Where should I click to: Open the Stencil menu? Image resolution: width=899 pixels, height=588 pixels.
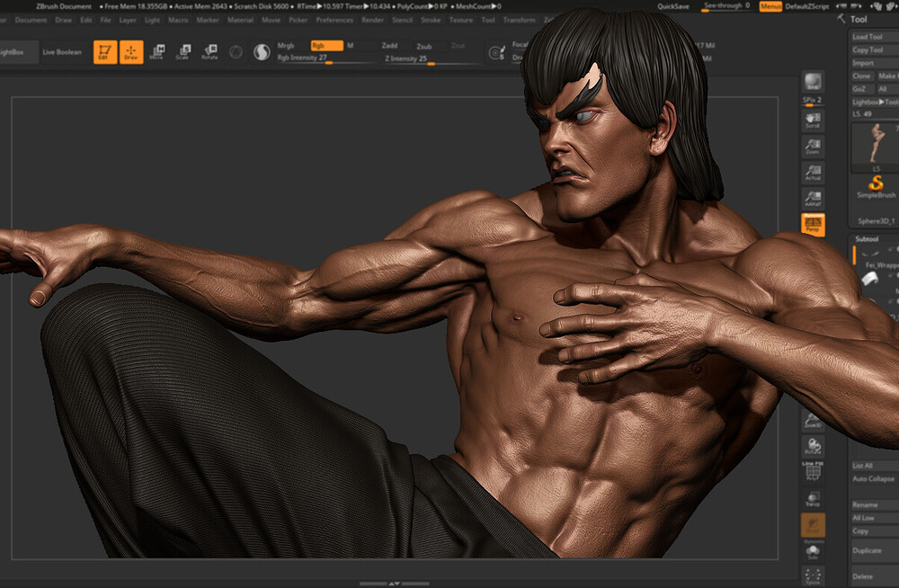click(403, 20)
